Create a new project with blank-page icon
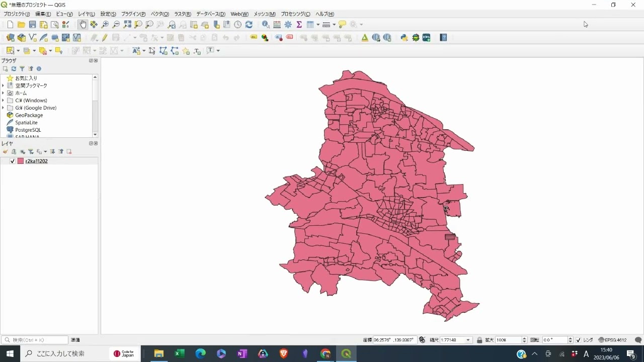Image resolution: width=644 pixels, height=362 pixels. coord(10,24)
